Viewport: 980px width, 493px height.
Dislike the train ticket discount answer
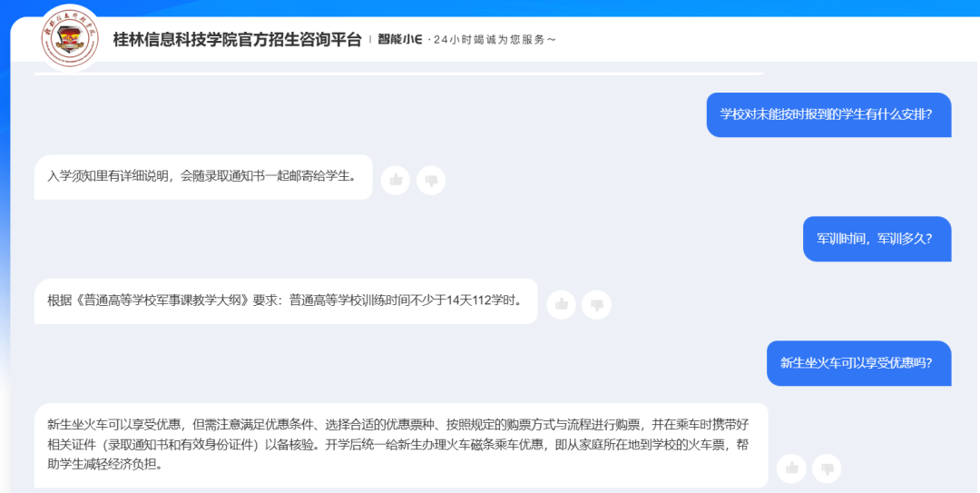pos(827,468)
